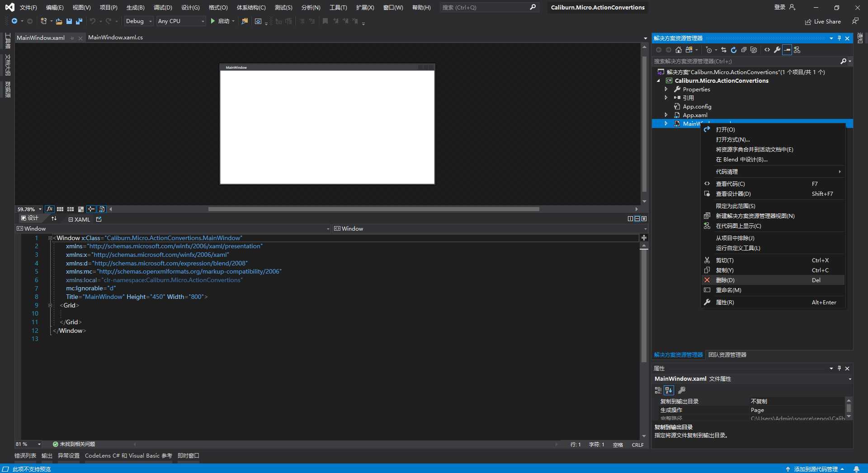Click the Open File folder icon
Image resolution: width=868 pixels, height=473 pixels.
59,21
